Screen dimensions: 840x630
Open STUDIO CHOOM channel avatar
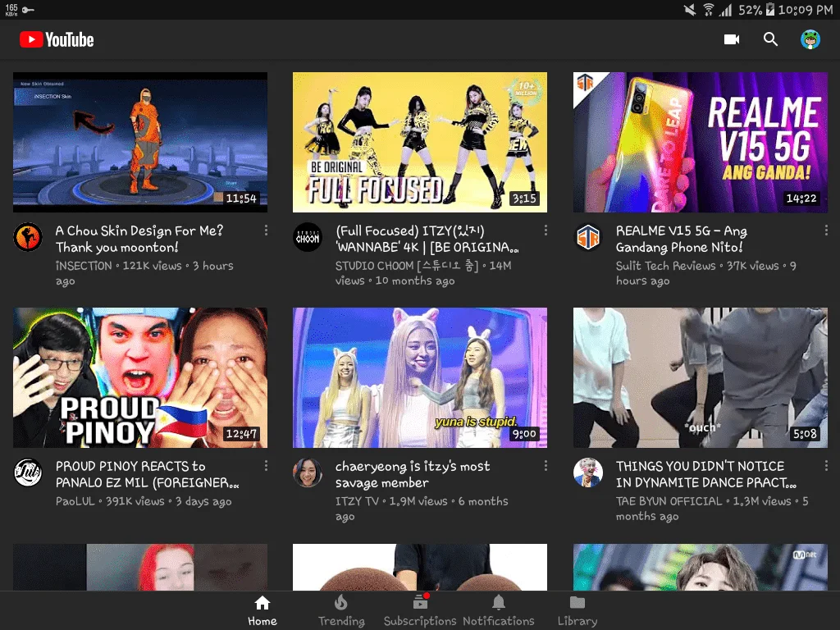pos(308,237)
